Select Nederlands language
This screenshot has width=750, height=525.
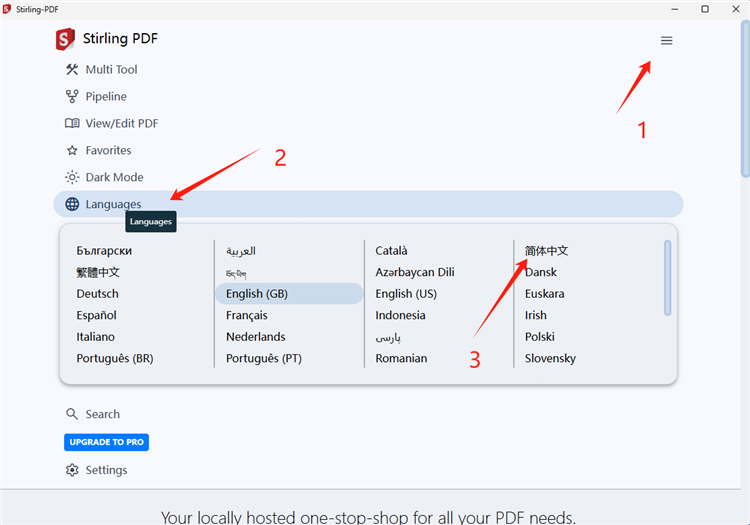click(255, 337)
